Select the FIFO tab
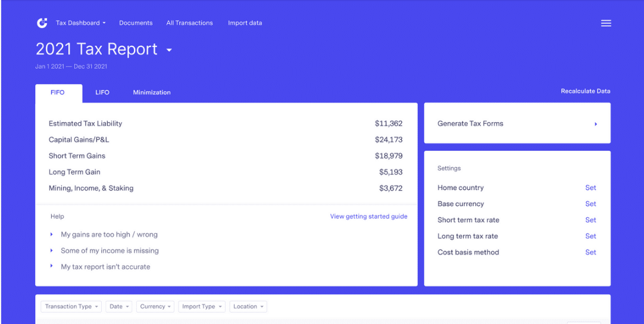The width and height of the screenshot is (644, 324). [x=58, y=92]
